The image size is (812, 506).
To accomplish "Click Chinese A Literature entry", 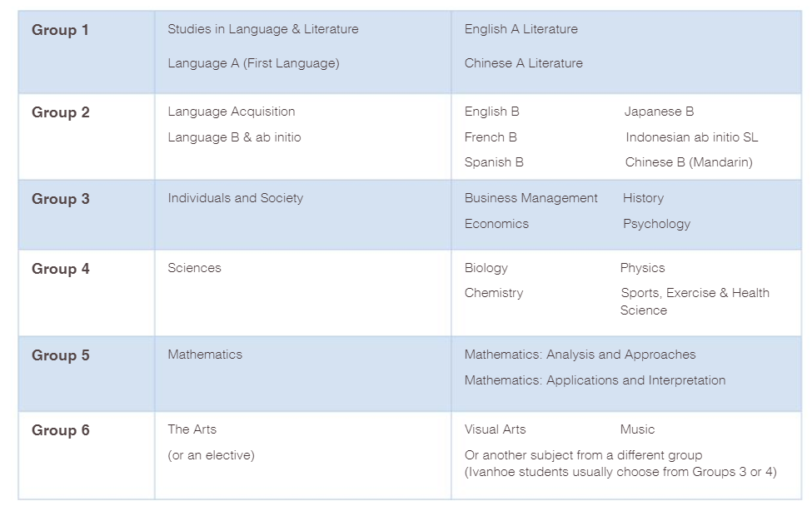I will [x=523, y=63].
